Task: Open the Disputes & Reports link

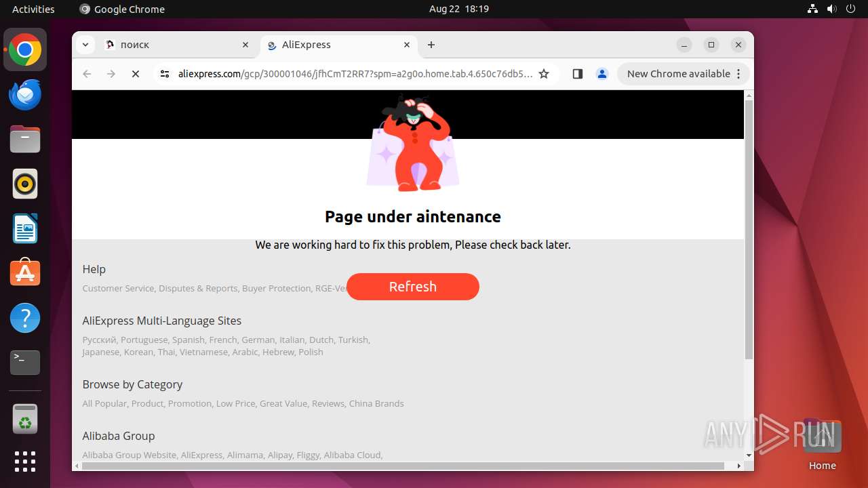Action: coord(198,288)
